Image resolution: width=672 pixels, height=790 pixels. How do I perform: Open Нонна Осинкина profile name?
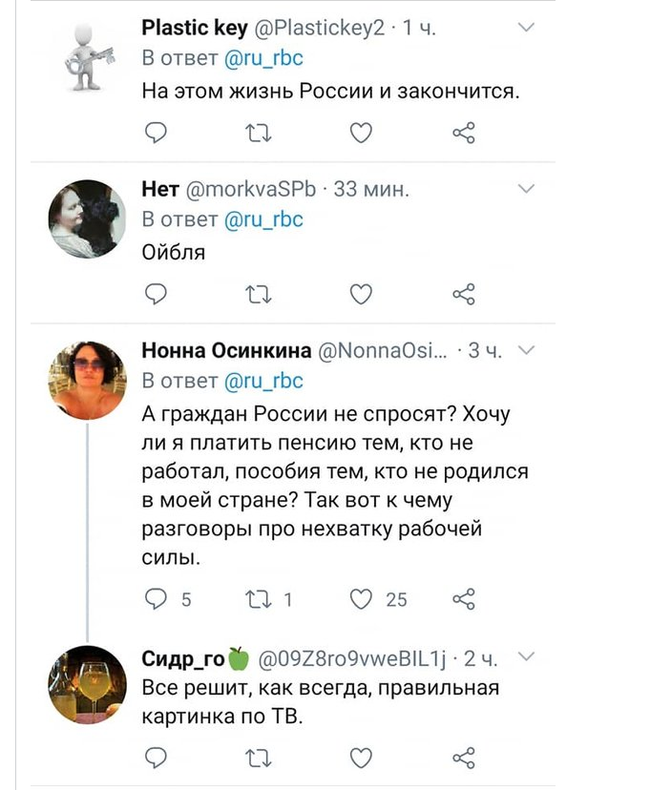(226, 350)
